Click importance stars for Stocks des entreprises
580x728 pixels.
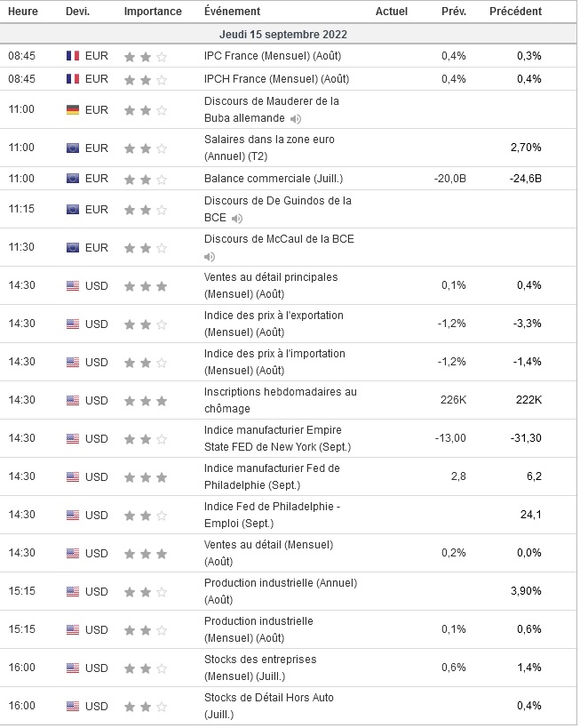(x=146, y=668)
